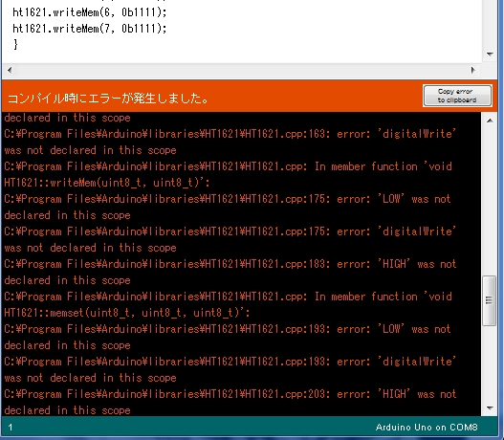Select the HT1621.cpp:175 'LOW' error line
The width and height of the screenshot is (504, 440).
pyautogui.click(x=228, y=207)
